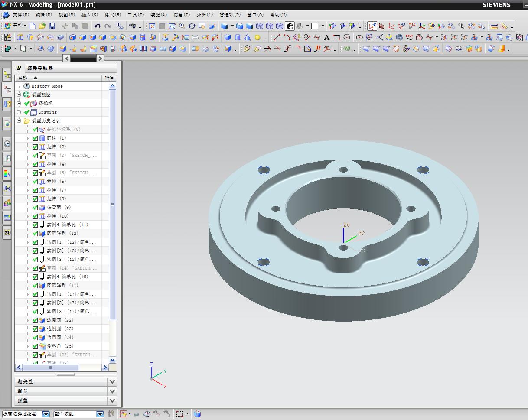Expand the 模型视图 tree node
This screenshot has height=420, width=528.
coord(19,94)
